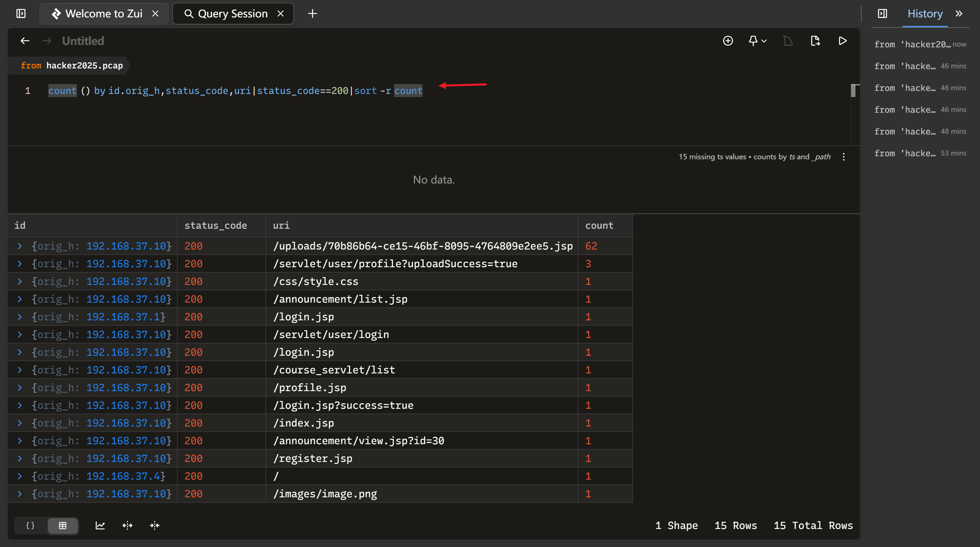
Task: Select the History tab
Action: click(x=925, y=14)
